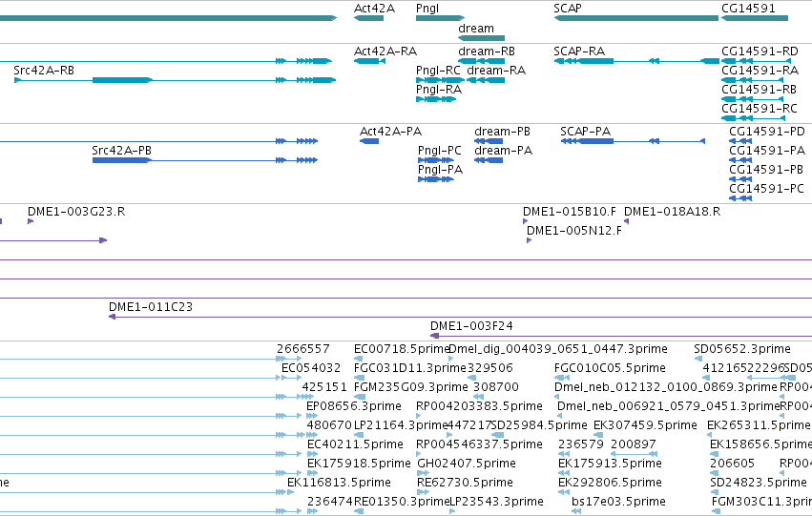Image resolution: width=812 pixels, height=516 pixels.
Task: Click EST label 425151
Action: pyautogui.click(x=324, y=387)
